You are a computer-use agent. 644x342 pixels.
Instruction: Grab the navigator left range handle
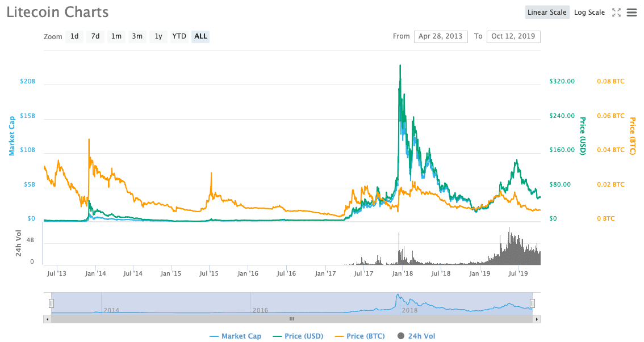click(x=51, y=303)
